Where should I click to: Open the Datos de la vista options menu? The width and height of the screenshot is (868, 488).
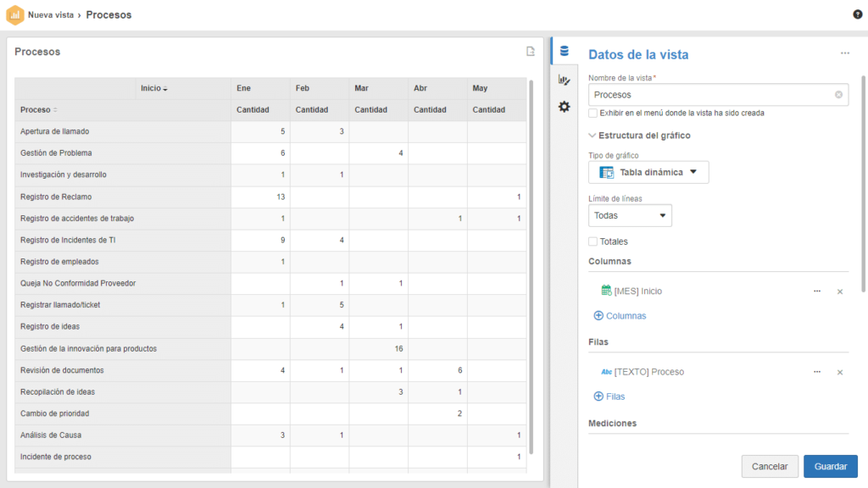point(844,53)
